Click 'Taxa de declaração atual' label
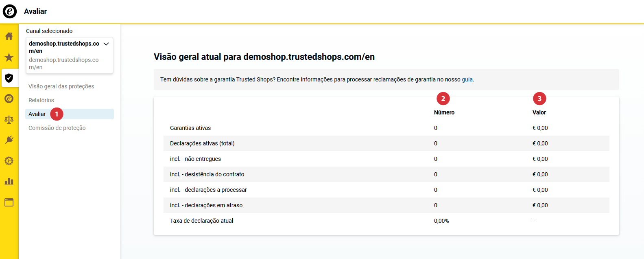 (202, 221)
